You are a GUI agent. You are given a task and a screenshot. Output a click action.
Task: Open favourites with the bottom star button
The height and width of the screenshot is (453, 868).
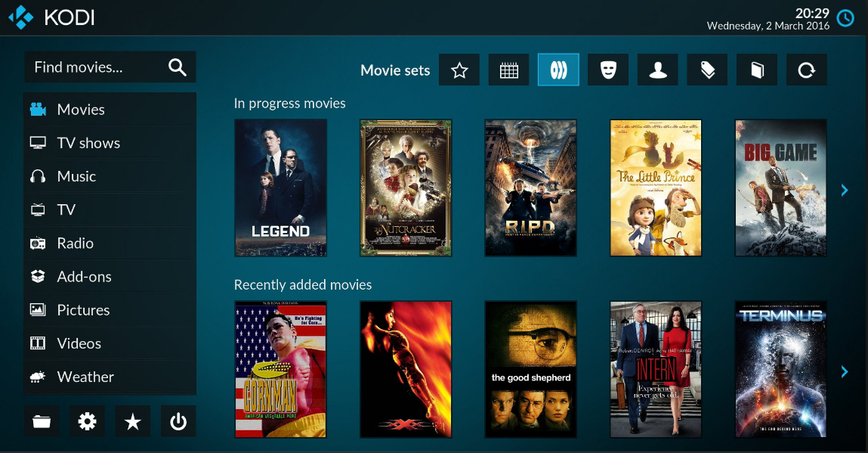132,421
